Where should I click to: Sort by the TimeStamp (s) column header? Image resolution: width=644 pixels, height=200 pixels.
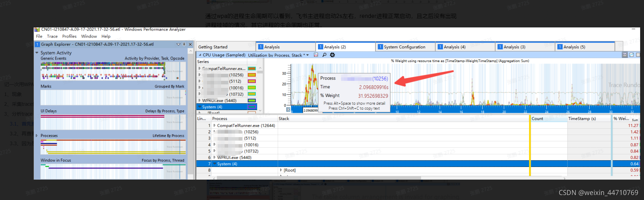point(589,119)
